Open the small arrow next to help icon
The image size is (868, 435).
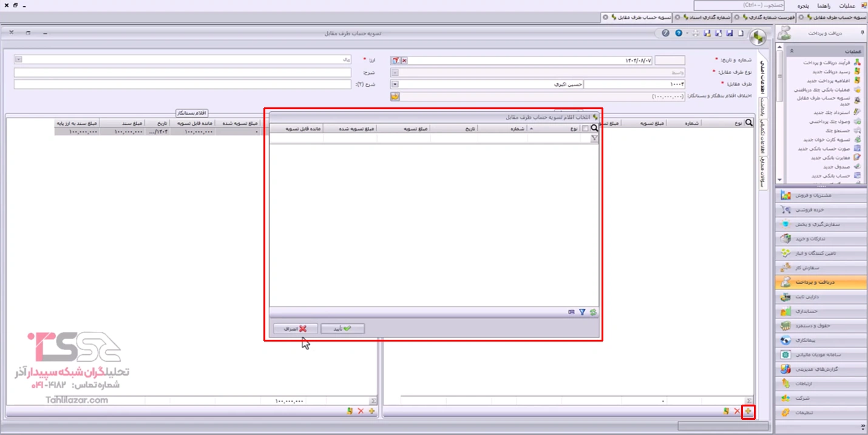pyautogui.click(x=687, y=34)
